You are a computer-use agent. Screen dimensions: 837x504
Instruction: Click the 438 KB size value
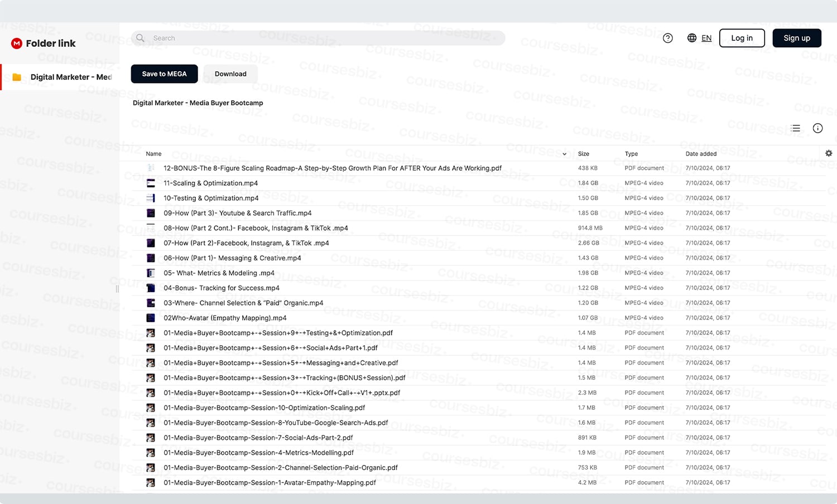click(x=588, y=168)
